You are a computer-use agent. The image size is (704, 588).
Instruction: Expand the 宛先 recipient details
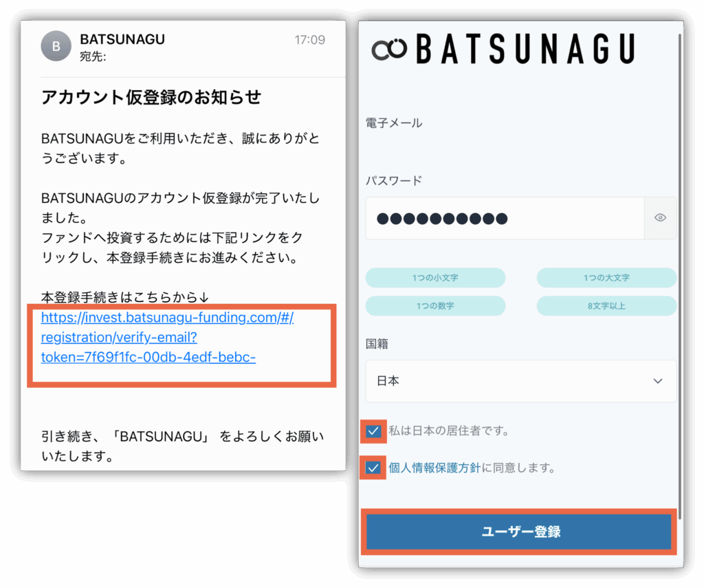tap(93, 56)
